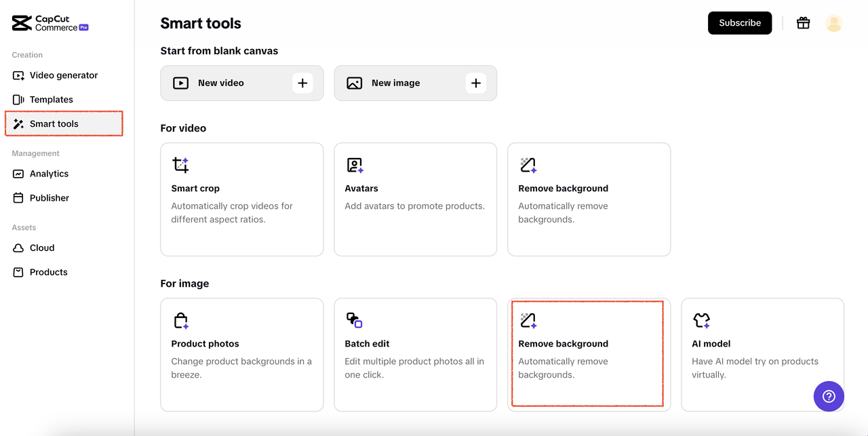Open the AI model image tool
868x436 pixels.
coord(762,354)
